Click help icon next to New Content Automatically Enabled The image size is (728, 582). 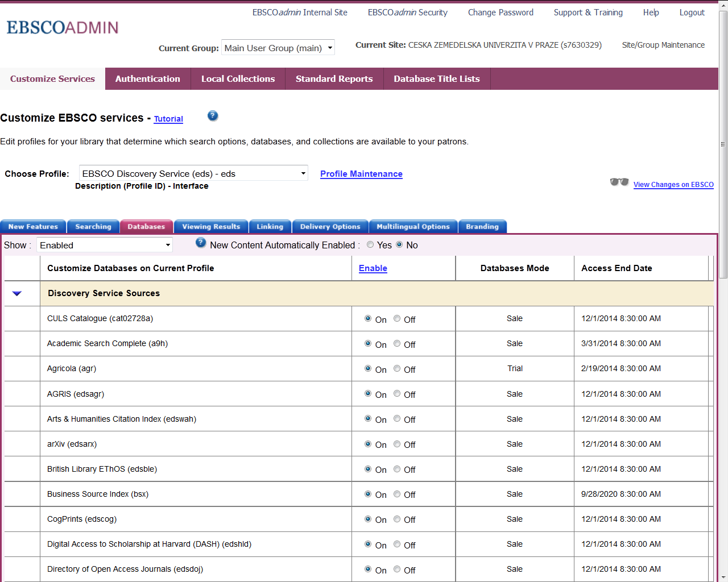[x=201, y=243]
